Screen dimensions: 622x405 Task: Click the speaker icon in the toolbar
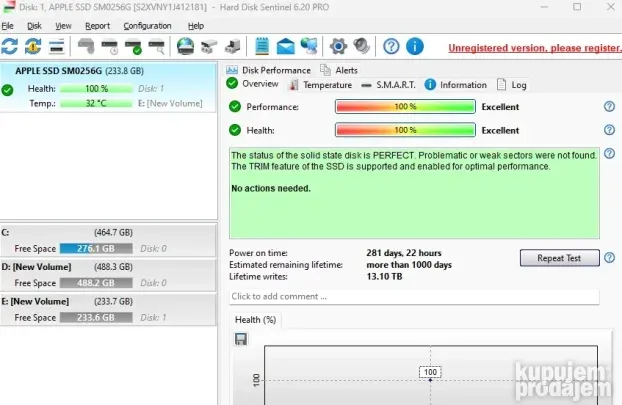pos(361,46)
